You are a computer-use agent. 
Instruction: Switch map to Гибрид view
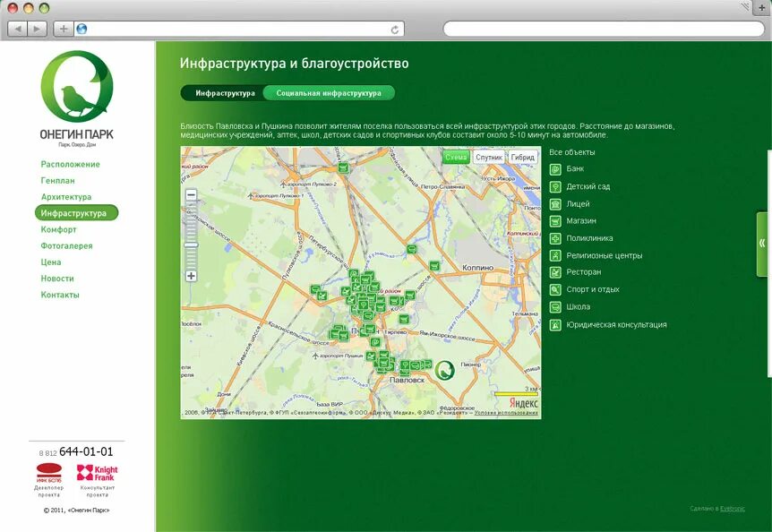522,157
